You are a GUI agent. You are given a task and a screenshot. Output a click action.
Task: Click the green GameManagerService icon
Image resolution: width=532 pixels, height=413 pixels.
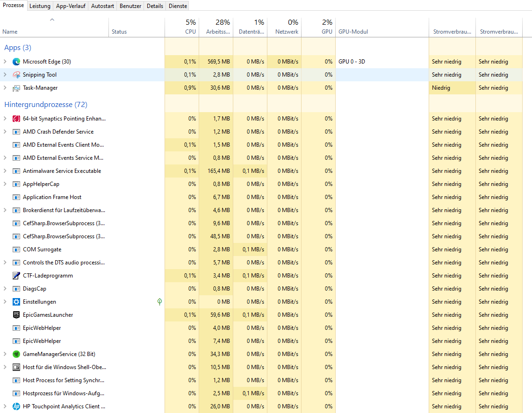point(16,354)
